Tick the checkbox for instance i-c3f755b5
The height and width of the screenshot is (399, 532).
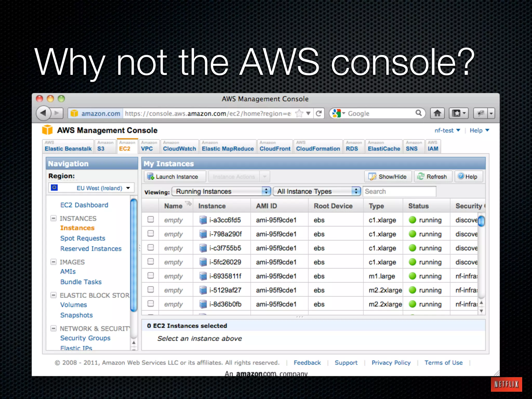point(151,248)
